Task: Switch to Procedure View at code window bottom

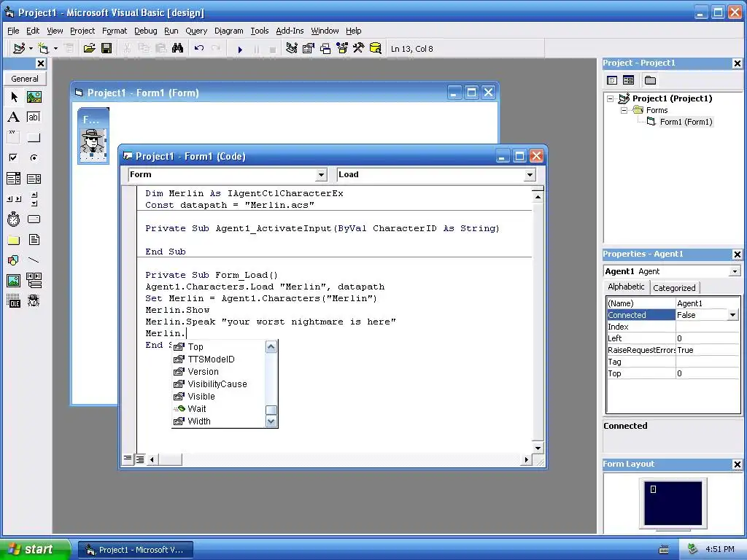Action: click(128, 459)
